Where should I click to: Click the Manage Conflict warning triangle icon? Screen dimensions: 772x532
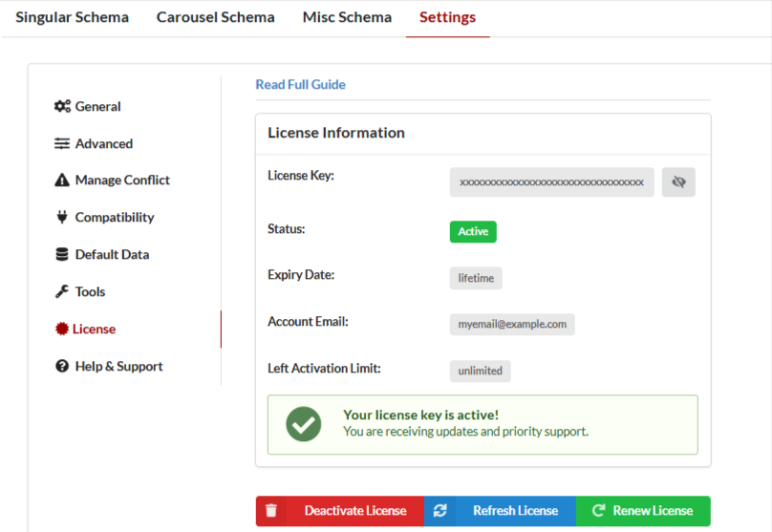point(62,181)
